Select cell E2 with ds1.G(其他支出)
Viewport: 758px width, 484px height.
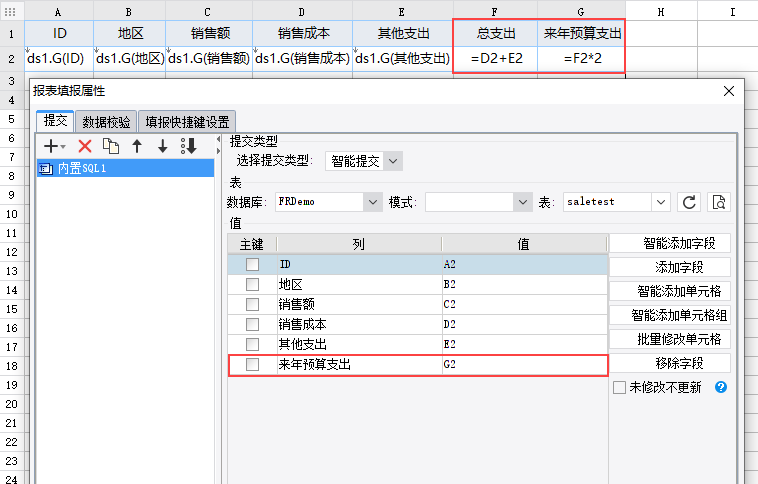(403, 59)
